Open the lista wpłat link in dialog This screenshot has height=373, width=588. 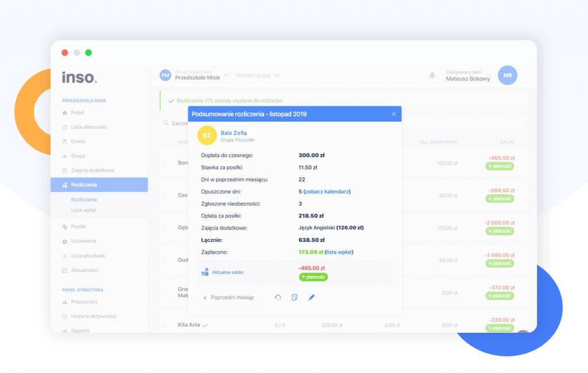(339, 252)
